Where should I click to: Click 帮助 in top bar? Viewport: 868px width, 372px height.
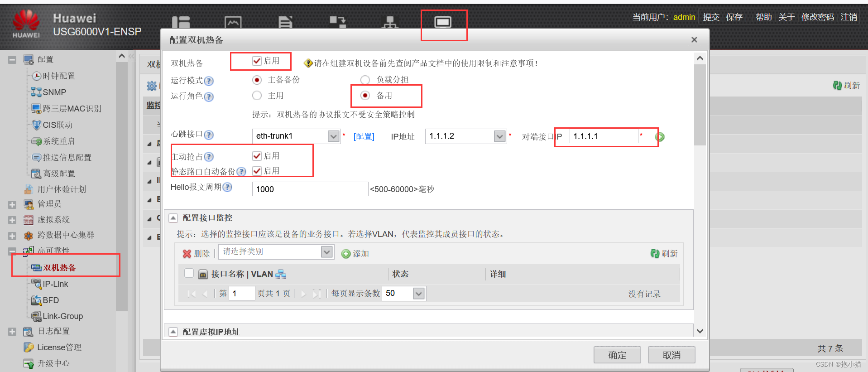[x=763, y=17]
